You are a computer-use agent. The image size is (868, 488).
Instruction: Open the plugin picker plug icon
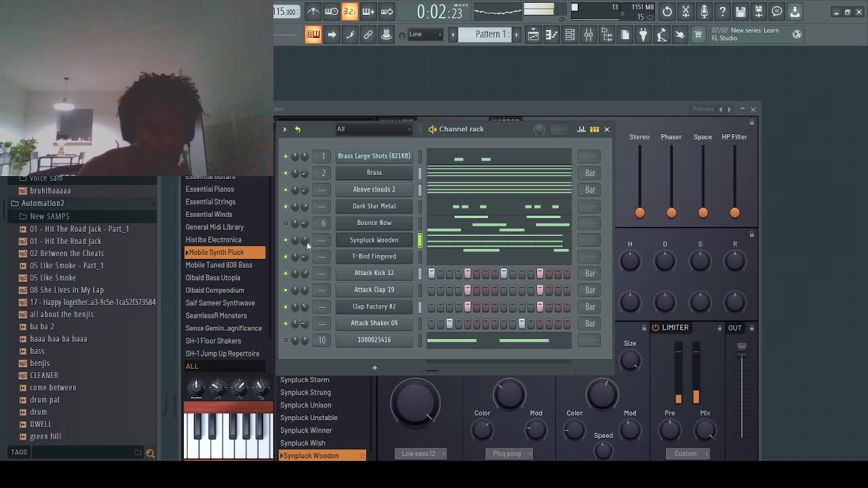point(643,35)
